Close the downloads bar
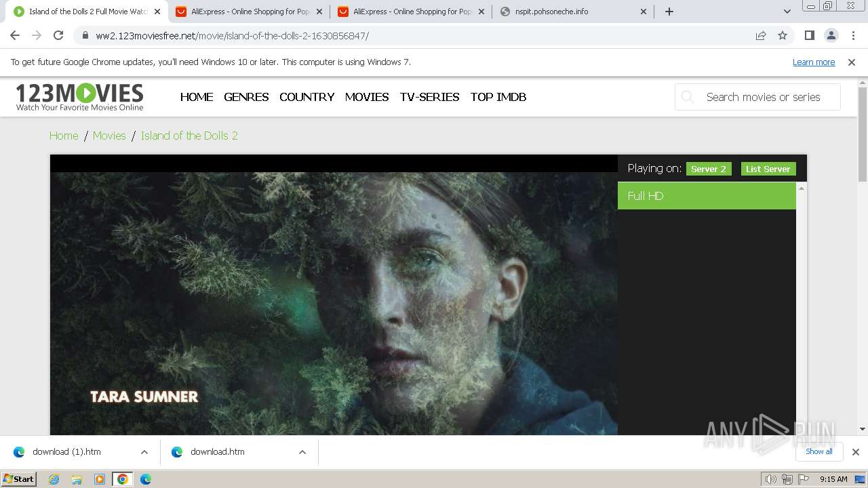The width and height of the screenshot is (868, 488). click(855, 452)
